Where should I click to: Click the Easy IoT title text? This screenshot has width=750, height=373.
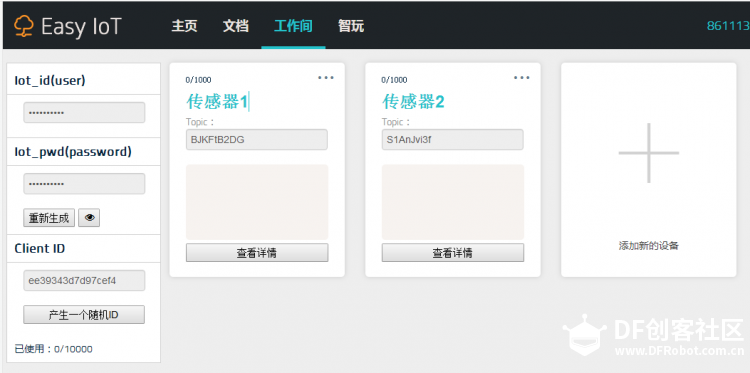[x=81, y=26]
